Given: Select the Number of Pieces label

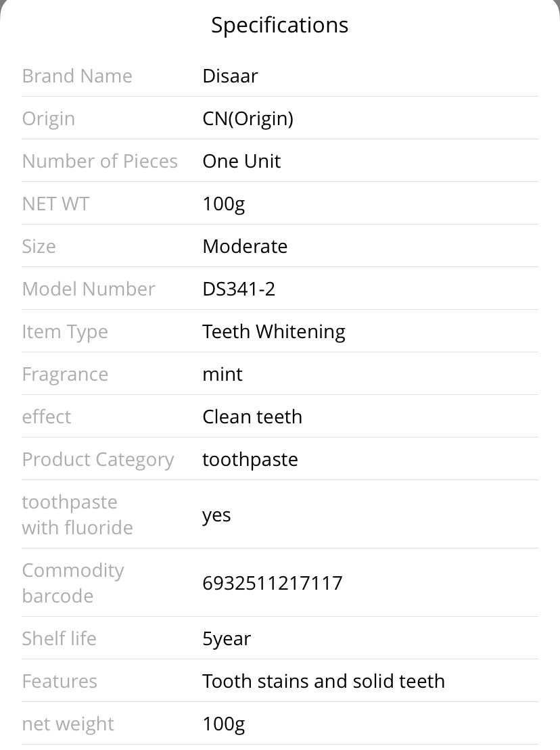Looking at the screenshot, I should (100, 161).
